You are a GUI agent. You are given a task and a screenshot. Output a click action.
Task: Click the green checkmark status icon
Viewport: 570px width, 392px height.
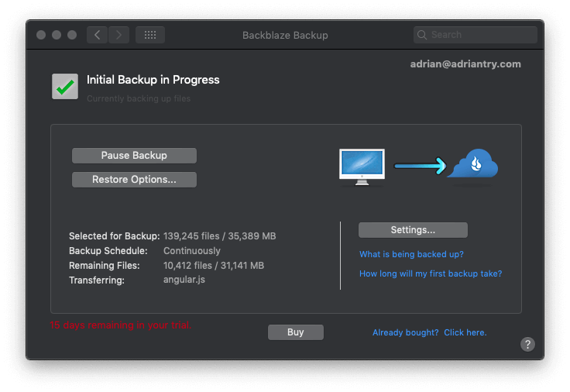[65, 86]
